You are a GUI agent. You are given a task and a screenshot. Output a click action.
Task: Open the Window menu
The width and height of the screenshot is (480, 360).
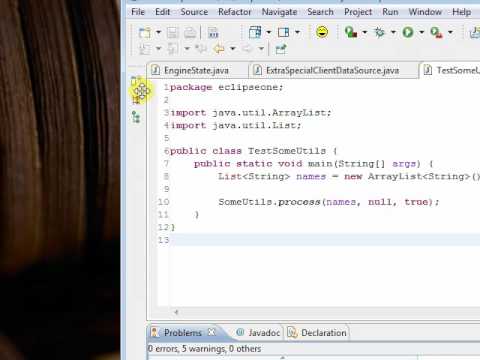[425, 12]
